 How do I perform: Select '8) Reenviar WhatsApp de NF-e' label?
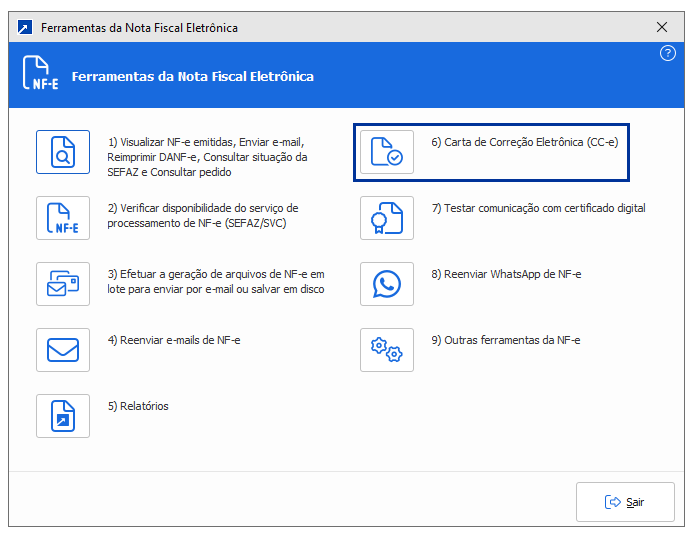coord(506,274)
